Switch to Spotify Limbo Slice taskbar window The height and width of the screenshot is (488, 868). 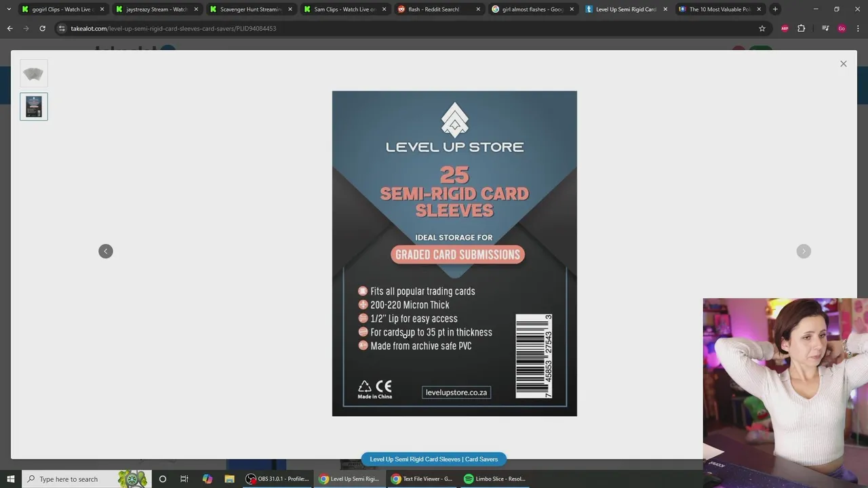(495, 479)
